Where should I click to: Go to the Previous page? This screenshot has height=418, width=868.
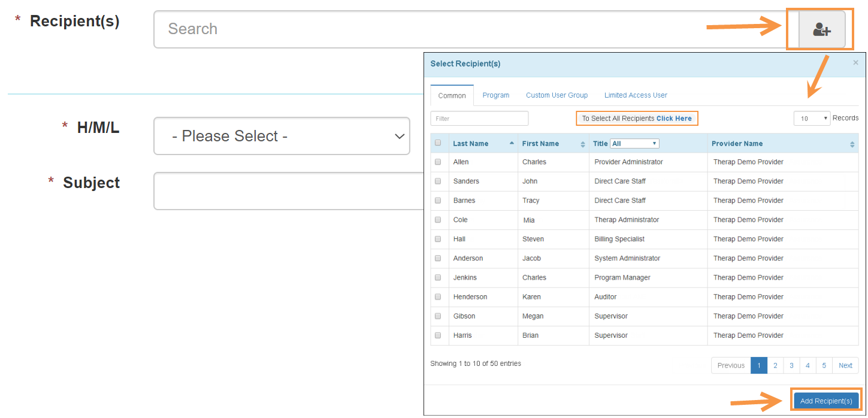tap(731, 365)
